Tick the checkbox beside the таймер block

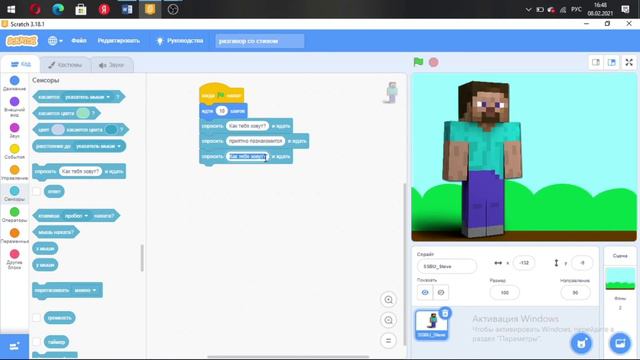tap(36, 342)
